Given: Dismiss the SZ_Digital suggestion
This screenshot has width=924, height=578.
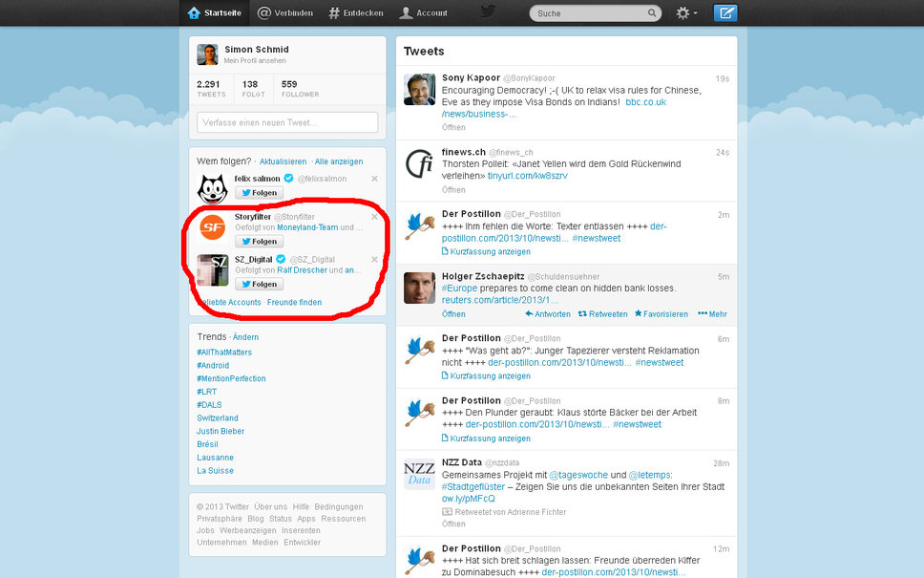Looking at the screenshot, I should [374, 259].
